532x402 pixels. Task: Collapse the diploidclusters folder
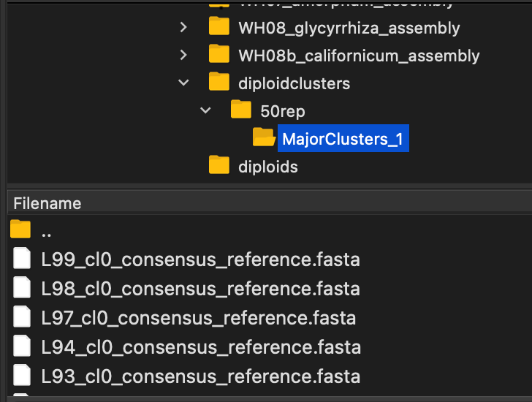pyautogui.click(x=183, y=83)
